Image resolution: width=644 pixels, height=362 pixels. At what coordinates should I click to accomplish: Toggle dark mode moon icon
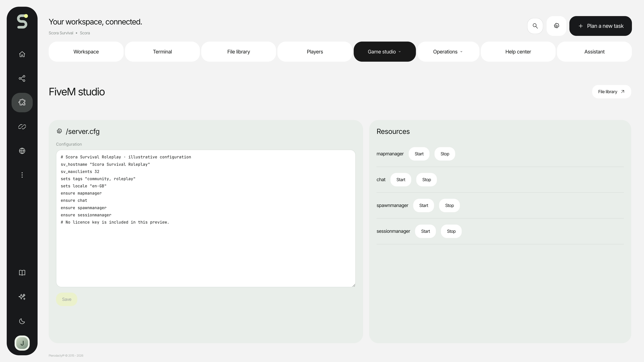point(22,321)
